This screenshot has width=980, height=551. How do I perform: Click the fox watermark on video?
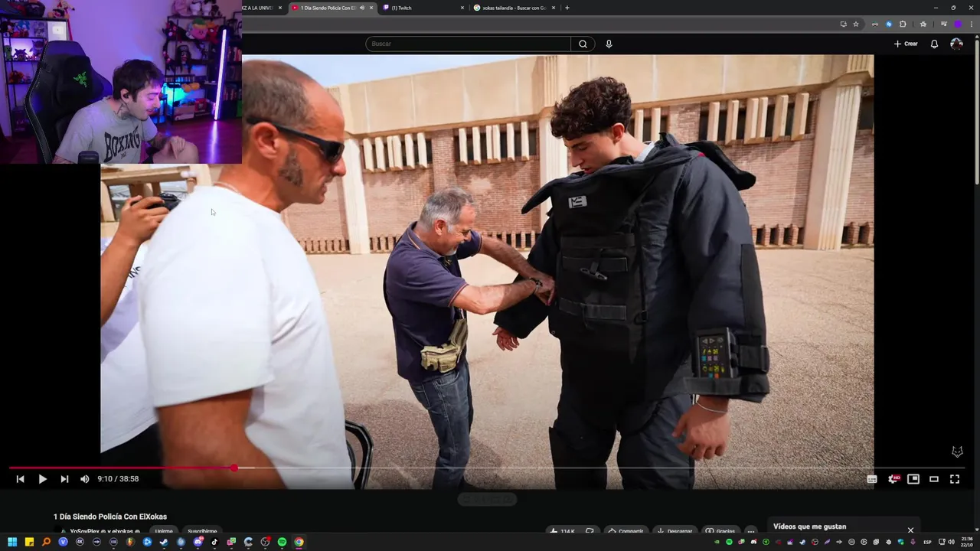tap(957, 452)
